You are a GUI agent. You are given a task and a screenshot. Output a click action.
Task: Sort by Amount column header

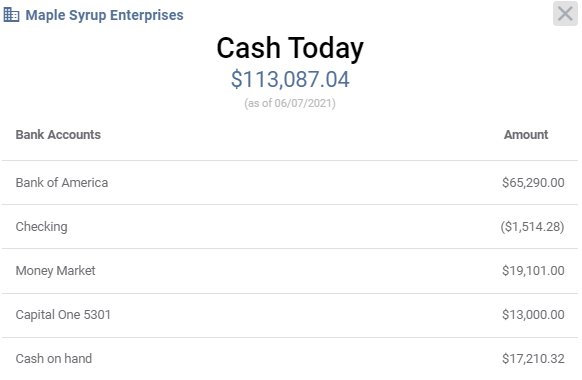[526, 134]
